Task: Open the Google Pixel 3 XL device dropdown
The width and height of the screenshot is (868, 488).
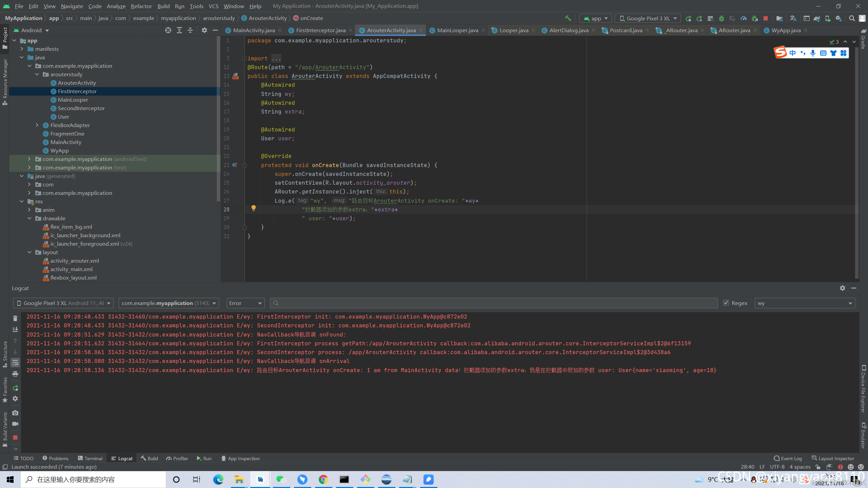Action: [648, 18]
